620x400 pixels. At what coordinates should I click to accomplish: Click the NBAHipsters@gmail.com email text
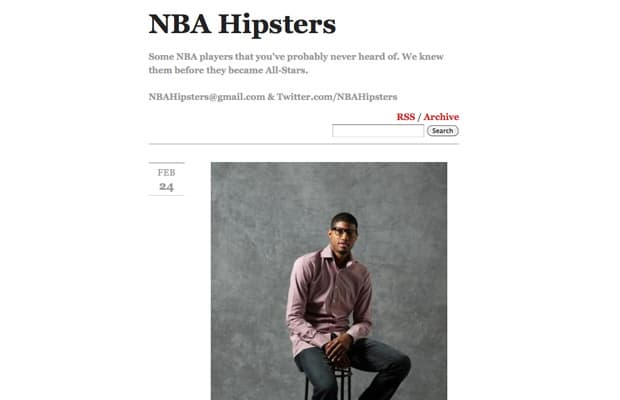pyautogui.click(x=207, y=97)
